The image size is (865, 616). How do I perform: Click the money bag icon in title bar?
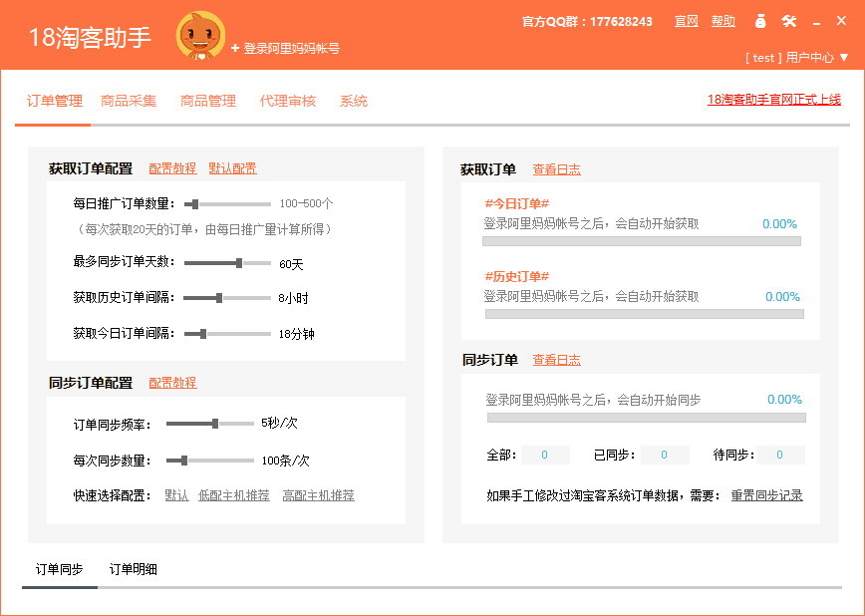[x=760, y=21]
